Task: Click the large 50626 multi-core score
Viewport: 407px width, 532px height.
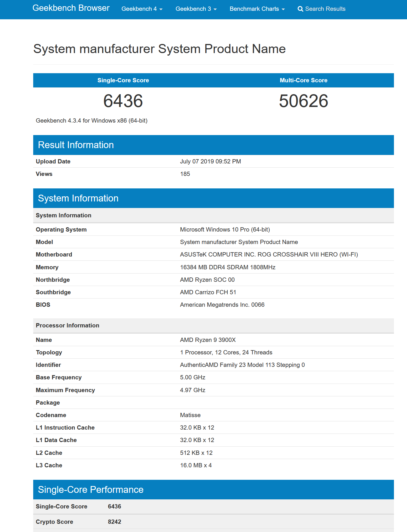Action: (303, 101)
